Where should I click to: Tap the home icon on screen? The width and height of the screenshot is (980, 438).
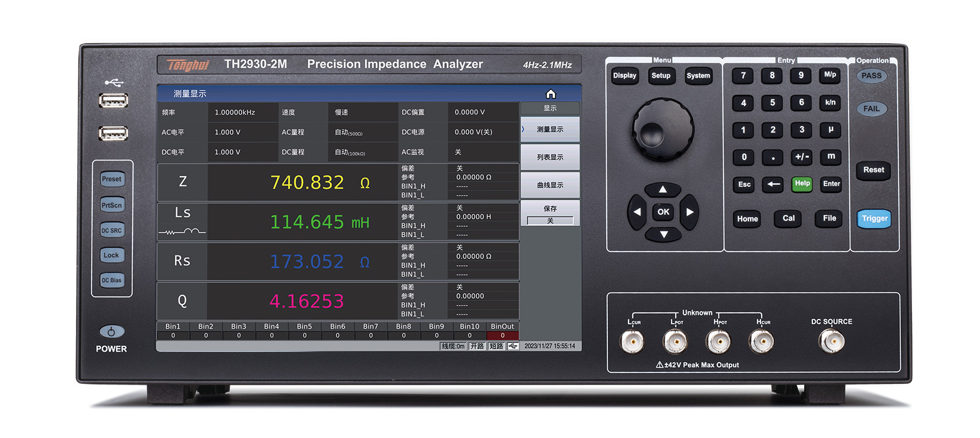tap(550, 94)
